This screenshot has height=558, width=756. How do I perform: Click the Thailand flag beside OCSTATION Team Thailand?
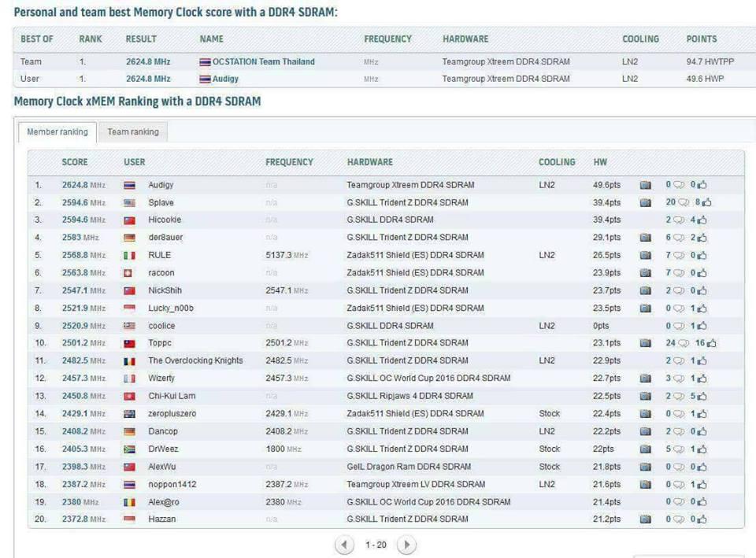205,62
